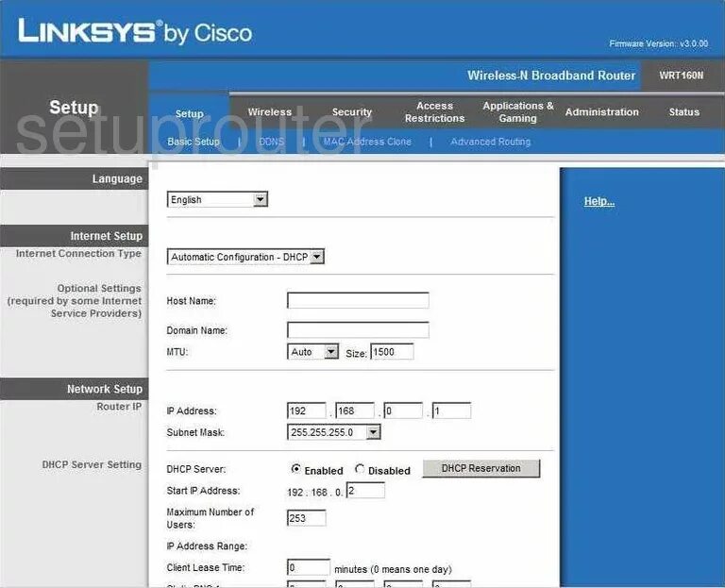
Task: Open Applications & Gaming tab
Action: point(518,112)
